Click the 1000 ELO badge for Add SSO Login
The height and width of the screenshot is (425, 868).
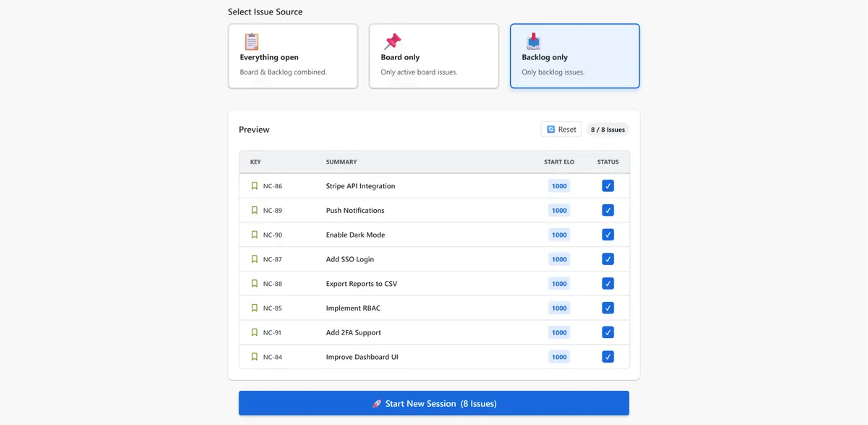pos(559,259)
